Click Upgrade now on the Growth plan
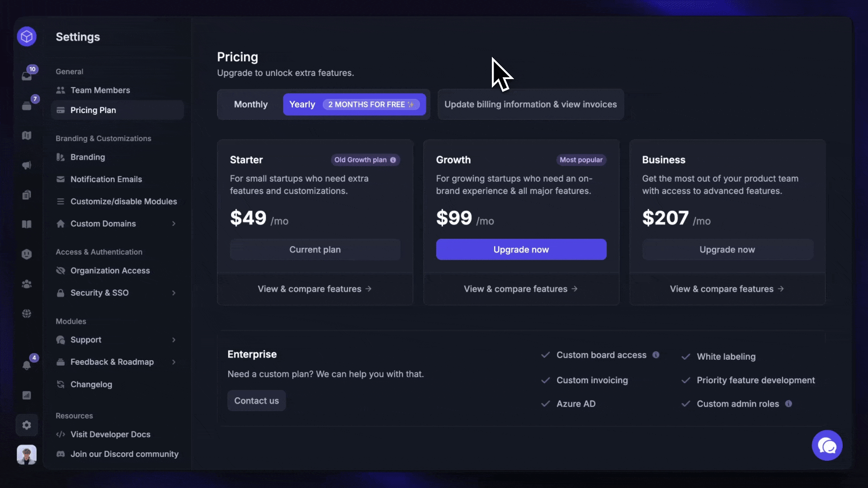The width and height of the screenshot is (868, 488). click(521, 249)
